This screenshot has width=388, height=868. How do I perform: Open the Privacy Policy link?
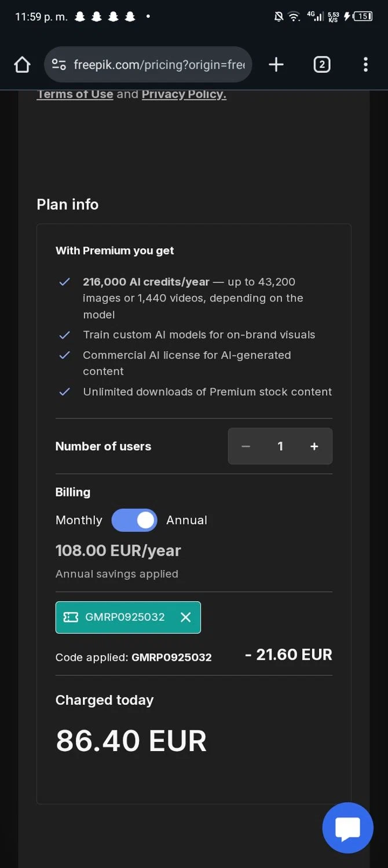pyautogui.click(x=184, y=94)
